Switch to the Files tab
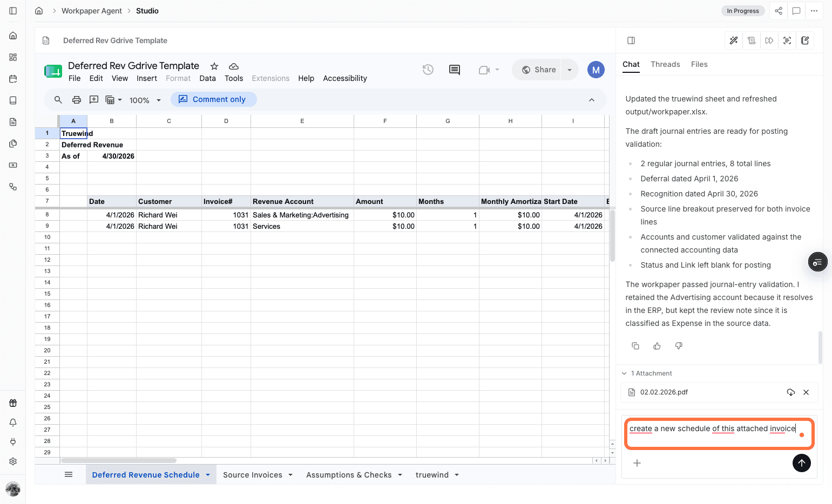 (x=699, y=64)
